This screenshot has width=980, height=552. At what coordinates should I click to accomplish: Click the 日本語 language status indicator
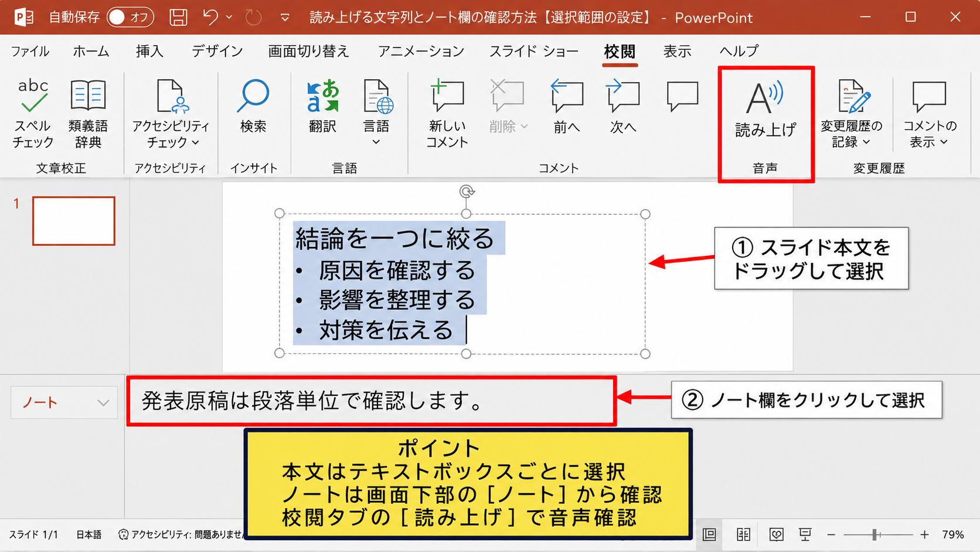(x=89, y=534)
